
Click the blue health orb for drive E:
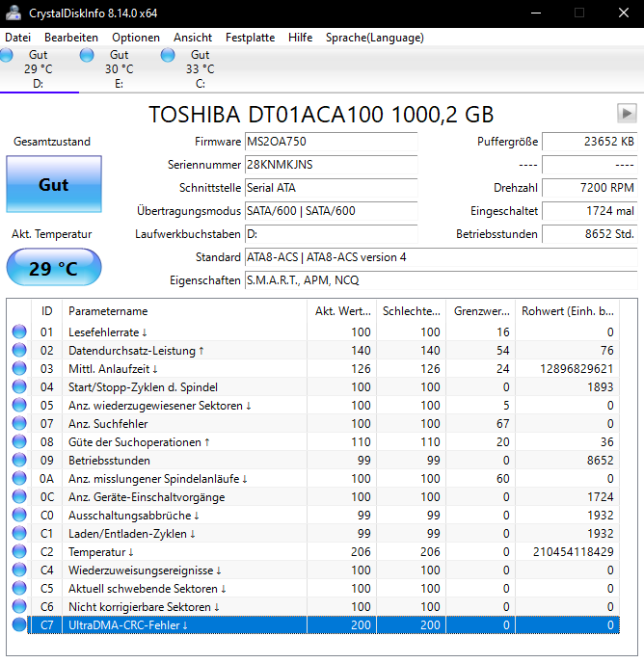click(x=87, y=55)
